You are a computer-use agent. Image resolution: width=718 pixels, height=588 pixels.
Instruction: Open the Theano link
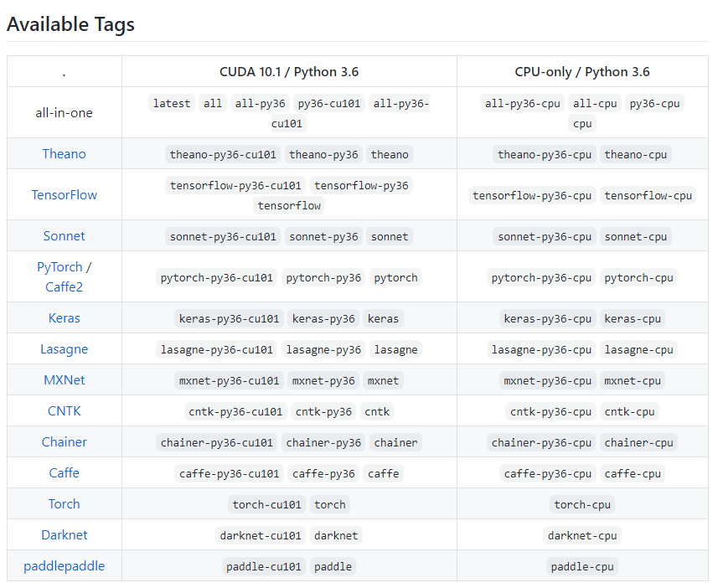(x=65, y=154)
